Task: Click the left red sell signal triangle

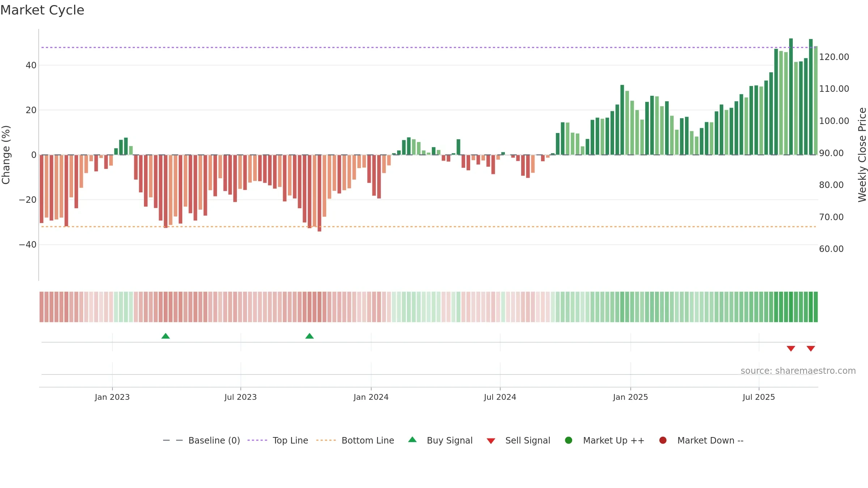Action: click(791, 348)
